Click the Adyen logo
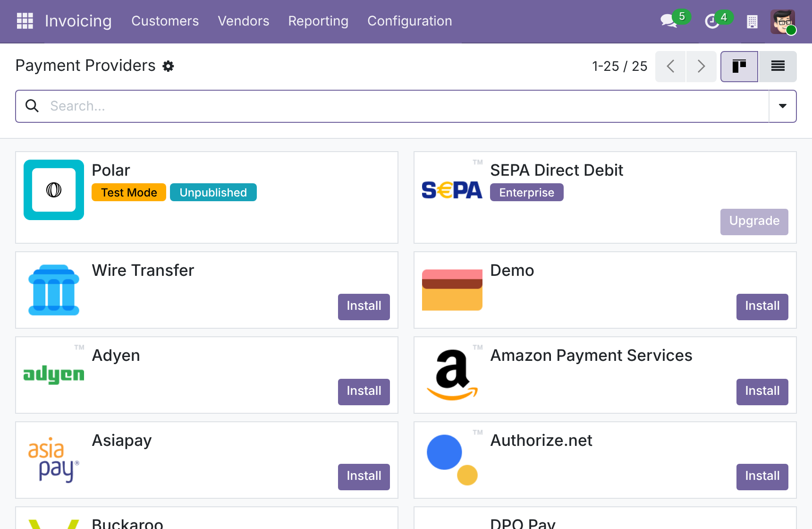Viewport: 812px width, 529px height. pyautogui.click(x=54, y=374)
